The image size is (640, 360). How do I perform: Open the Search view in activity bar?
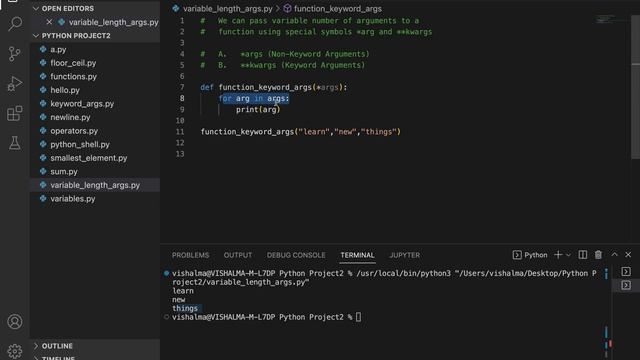[15, 23]
